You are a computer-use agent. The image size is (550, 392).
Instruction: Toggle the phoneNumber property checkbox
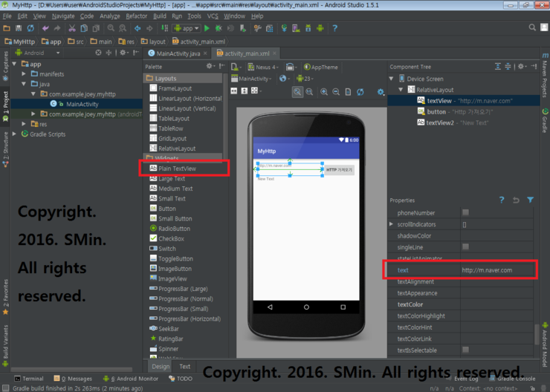pos(465,212)
